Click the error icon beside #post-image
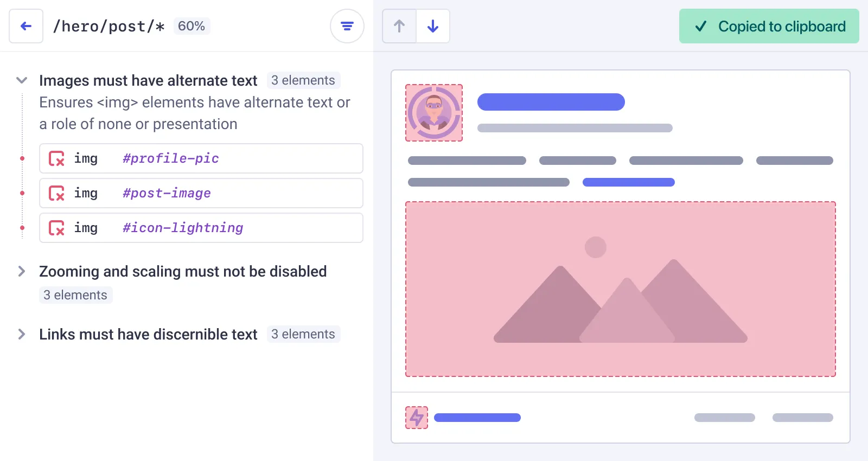The image size is (868, 461). [x=56, y=193]
